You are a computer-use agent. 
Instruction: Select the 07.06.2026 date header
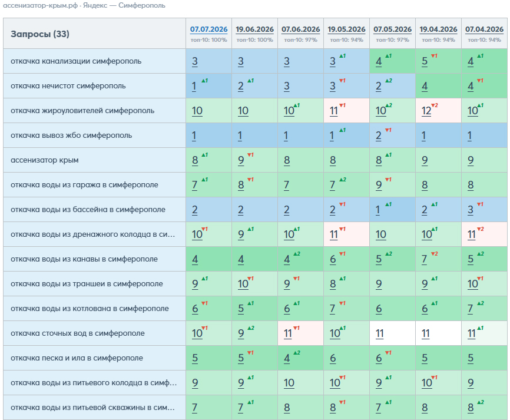(300, 29)
